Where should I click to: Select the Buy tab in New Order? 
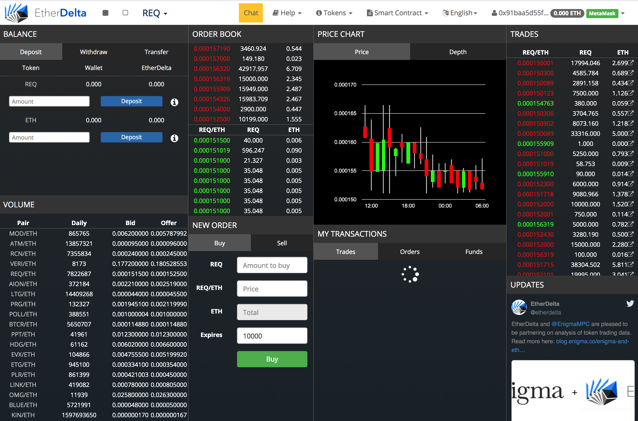click(x=220, y=243)
